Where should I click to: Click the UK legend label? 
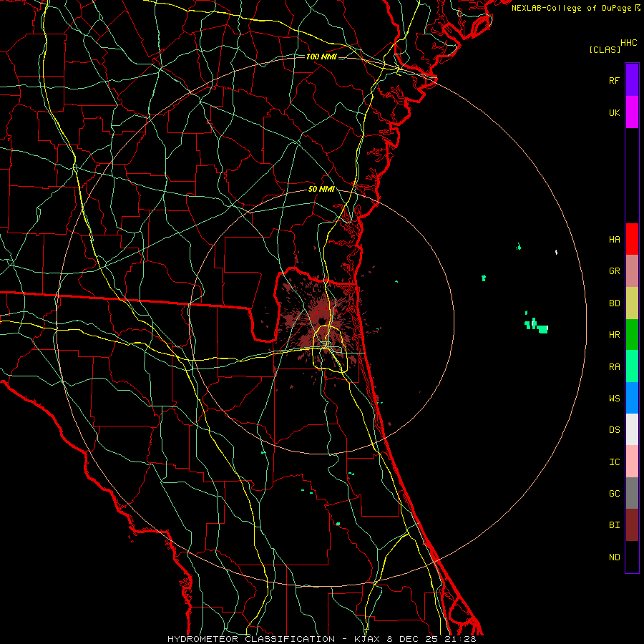614,112
